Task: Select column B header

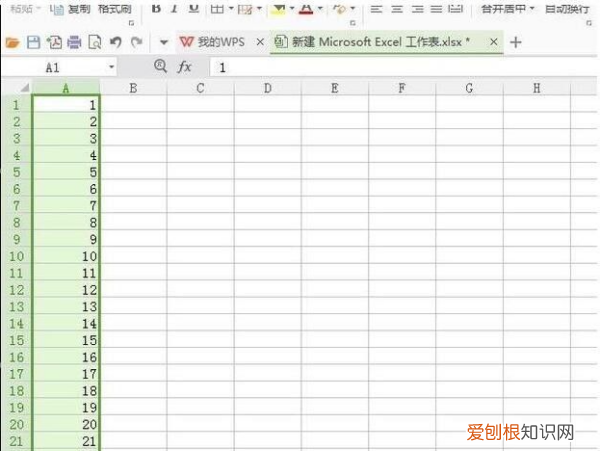Action: pyautogui.click(x=133, y=88)
